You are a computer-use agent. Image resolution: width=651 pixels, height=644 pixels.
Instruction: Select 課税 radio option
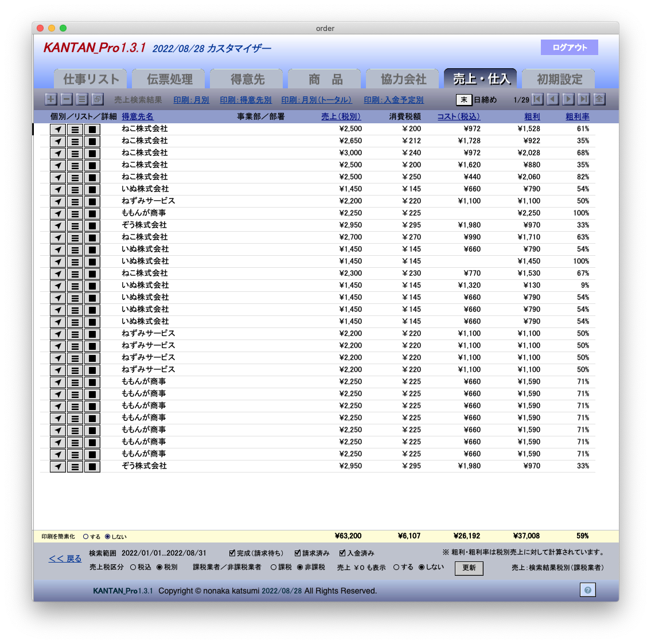[274, 567]
